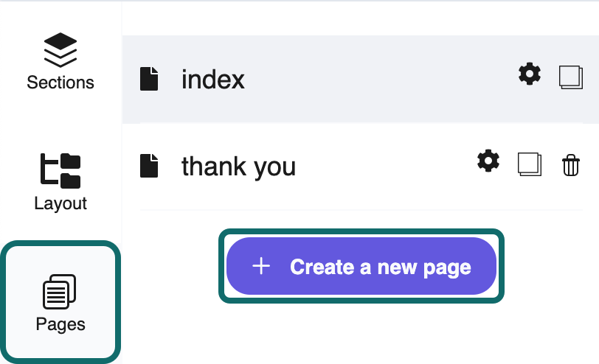Select the Pages tab label
599x364 pixels.
coord(60,324)
